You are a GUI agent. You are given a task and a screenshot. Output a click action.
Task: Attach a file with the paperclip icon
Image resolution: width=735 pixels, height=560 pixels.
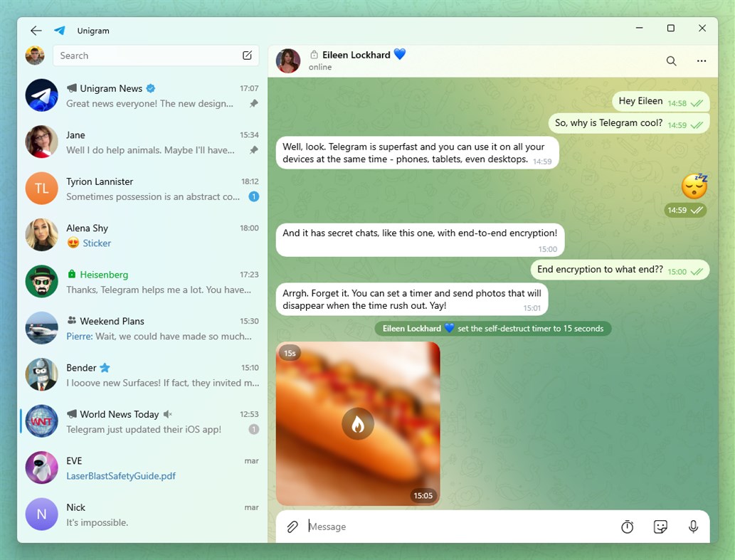pyautogui.click(x=292, y=527)
